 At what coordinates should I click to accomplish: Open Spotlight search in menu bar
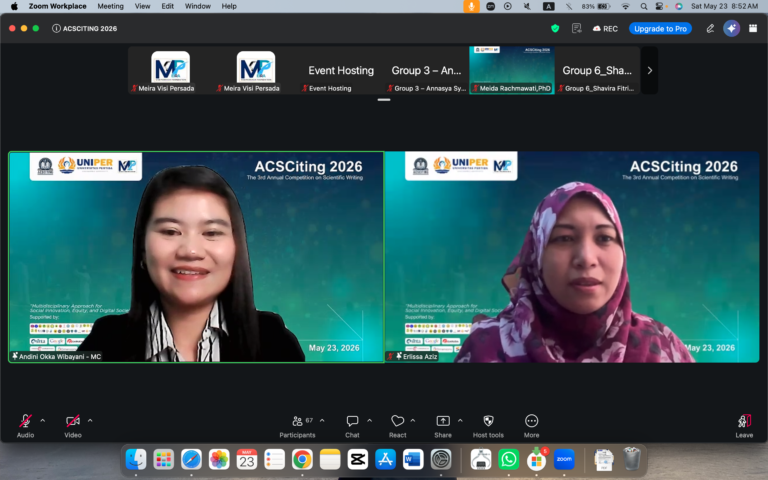(644, 6)
